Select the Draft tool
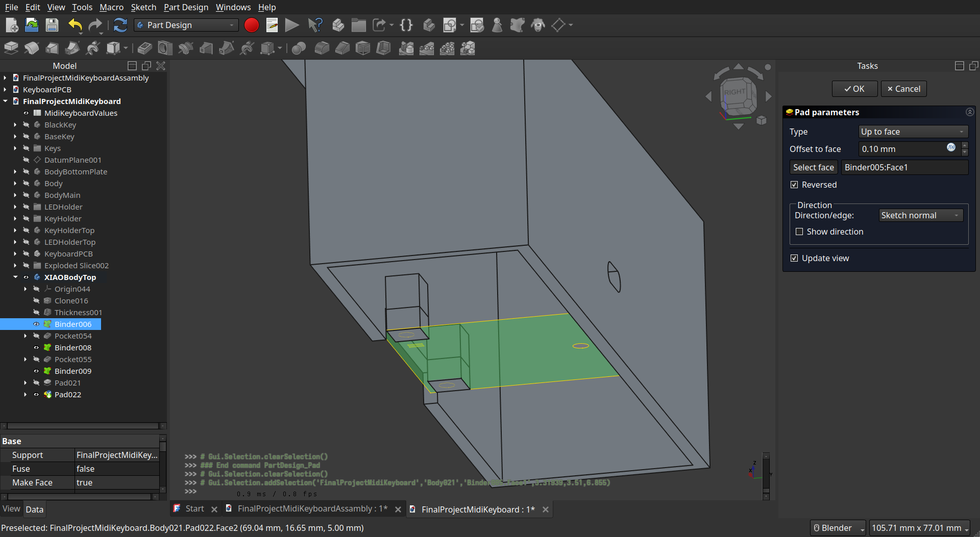Image resolution: width=980 pixels, height=537 pixels. 363,48
